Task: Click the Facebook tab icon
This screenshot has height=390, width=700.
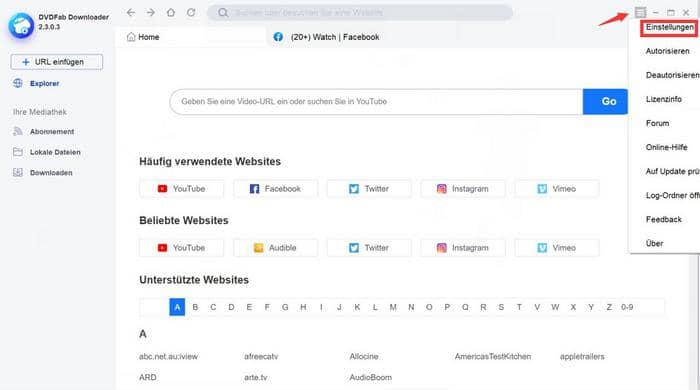Action: [x=278, y=37]
